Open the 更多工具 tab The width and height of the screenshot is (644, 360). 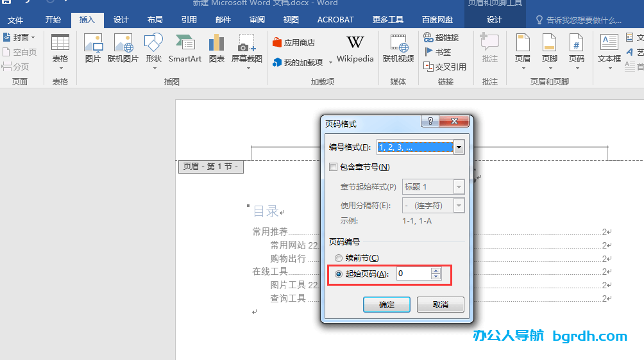click(x=387, y=20)
